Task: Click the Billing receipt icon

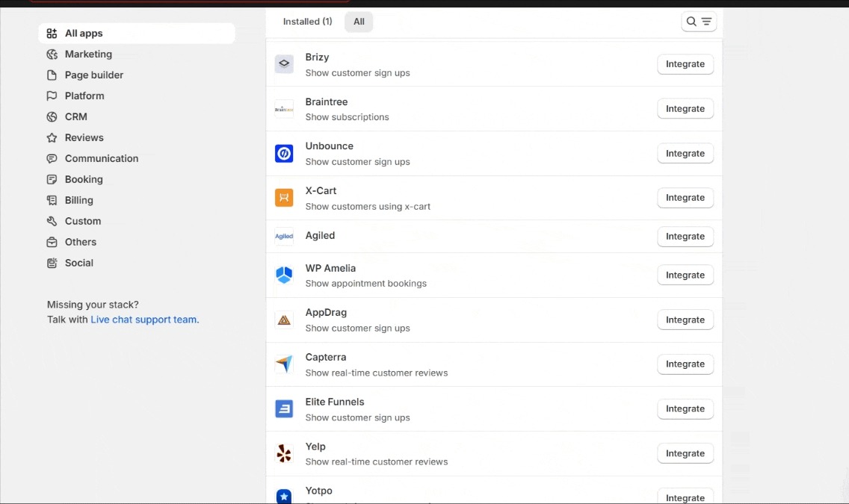Action: pyautogui.click(x=52, y=200)
